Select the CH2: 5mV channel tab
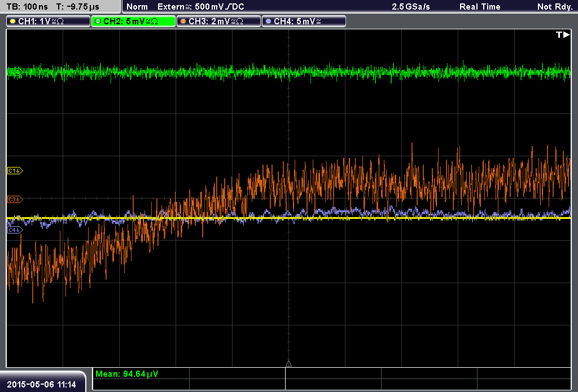Screen dimensions: 578x392 click(x=133, y=21)
